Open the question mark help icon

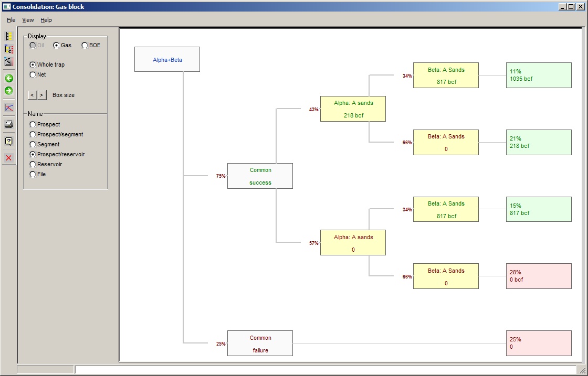(x=9, y=141)
